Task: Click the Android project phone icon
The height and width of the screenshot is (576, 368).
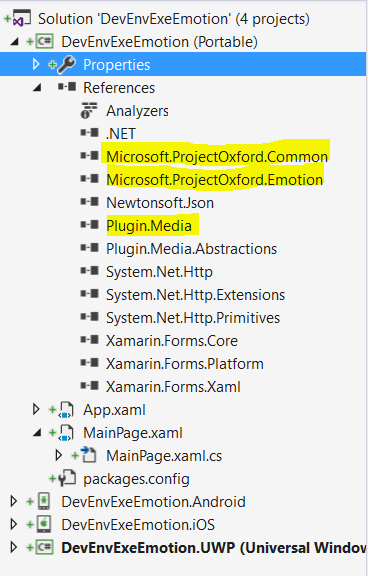Action: (x=44, y=501)
